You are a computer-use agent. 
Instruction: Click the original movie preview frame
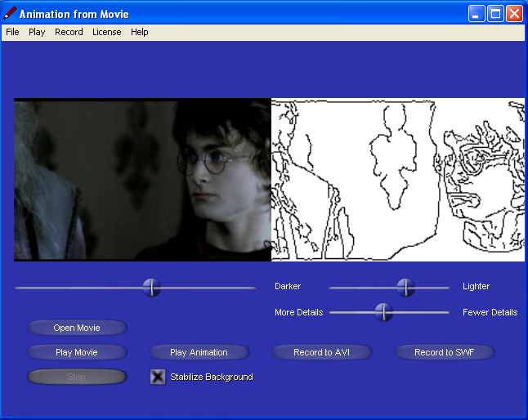(142, 180)
